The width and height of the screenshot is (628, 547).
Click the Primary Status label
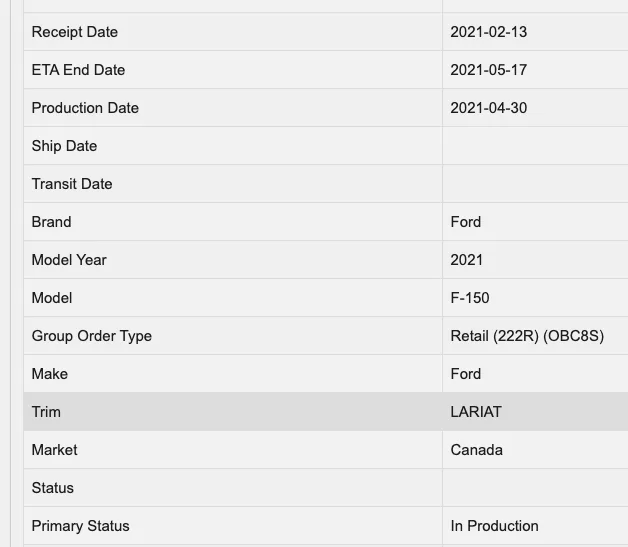(80, 526)
